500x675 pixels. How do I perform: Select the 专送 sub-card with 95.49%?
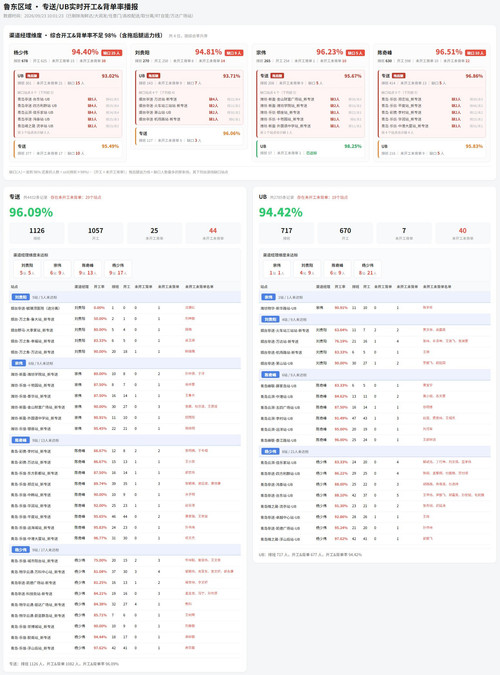pos(68,149)
